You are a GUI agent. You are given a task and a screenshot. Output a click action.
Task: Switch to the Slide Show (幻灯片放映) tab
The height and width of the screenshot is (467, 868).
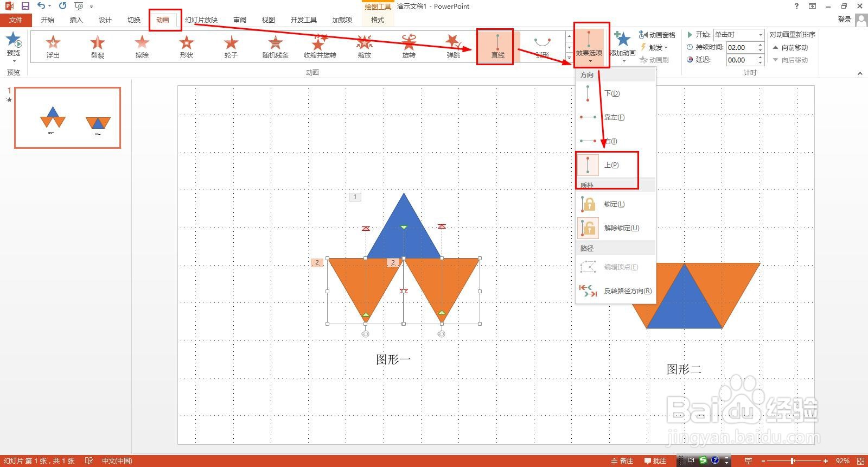(201, 20)
